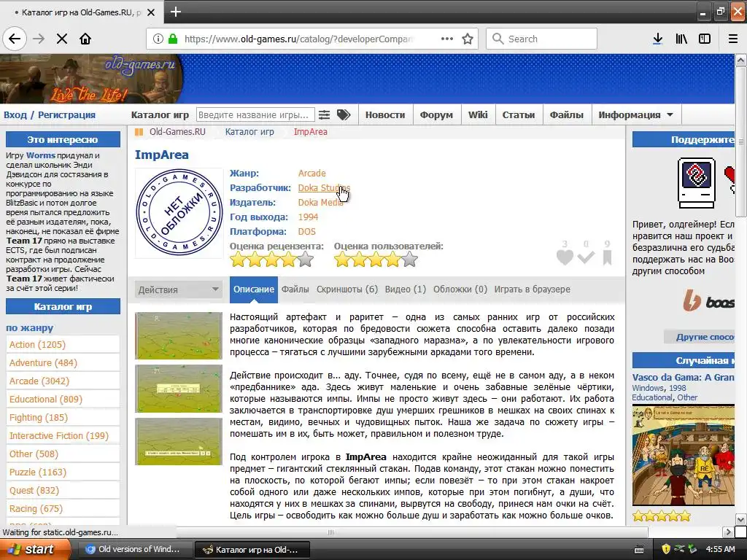This screenshot has width=747, height=560.
Task: Click the address bar URL
Action: pos(299,39)
